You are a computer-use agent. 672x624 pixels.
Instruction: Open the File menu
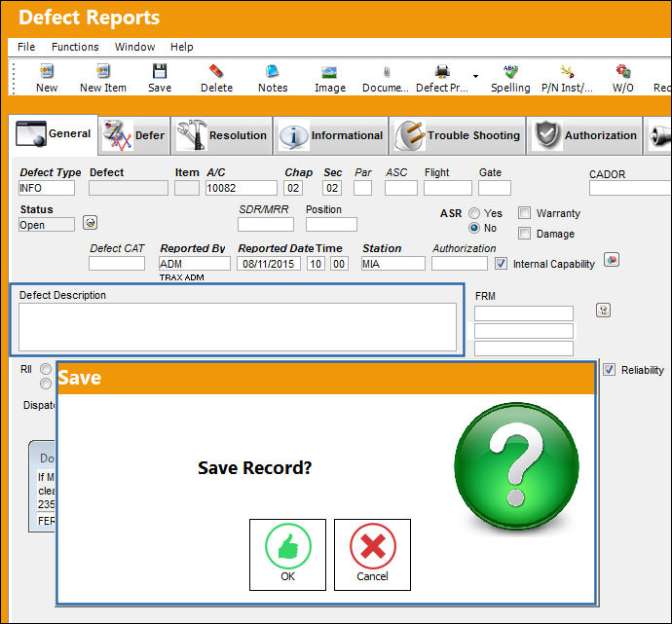26,47
